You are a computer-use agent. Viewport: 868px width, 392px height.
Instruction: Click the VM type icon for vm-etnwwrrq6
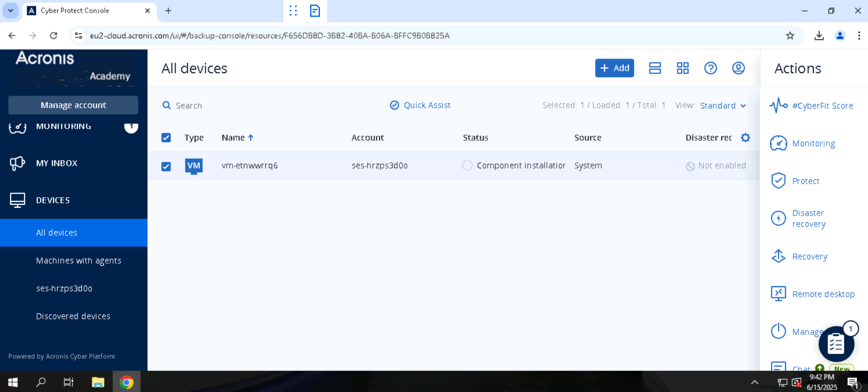pyautogui.click(x=194, y=166)
